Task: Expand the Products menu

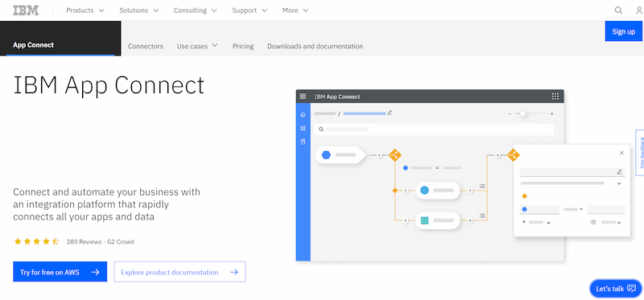Action: coord(85,10)
